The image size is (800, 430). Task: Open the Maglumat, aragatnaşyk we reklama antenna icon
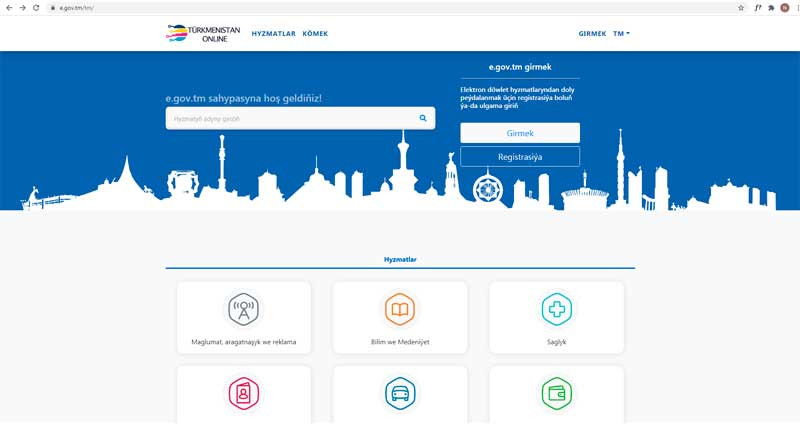[x=244, y=309]
